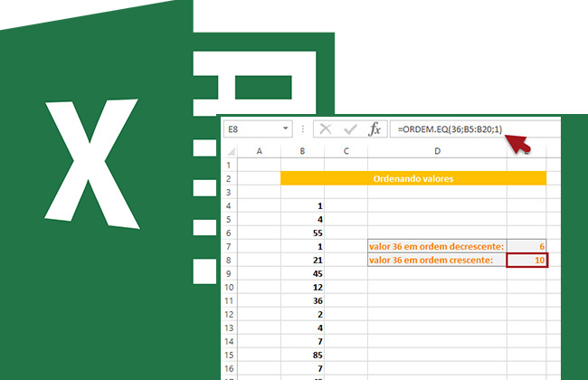The height and width of the screenshot is (380, 588).
Task: Select cell B16 containing value 7
Action: (302, 368)
